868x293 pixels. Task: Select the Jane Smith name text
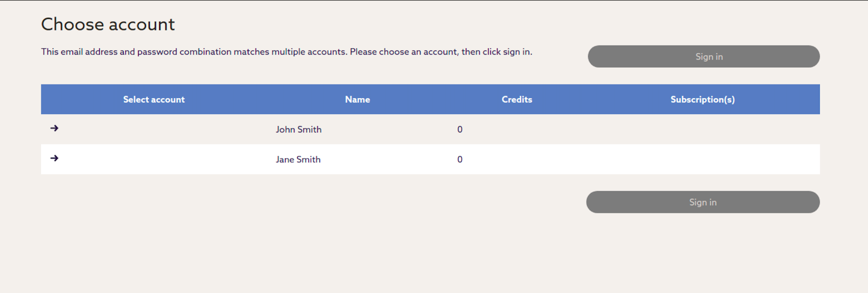298,159
